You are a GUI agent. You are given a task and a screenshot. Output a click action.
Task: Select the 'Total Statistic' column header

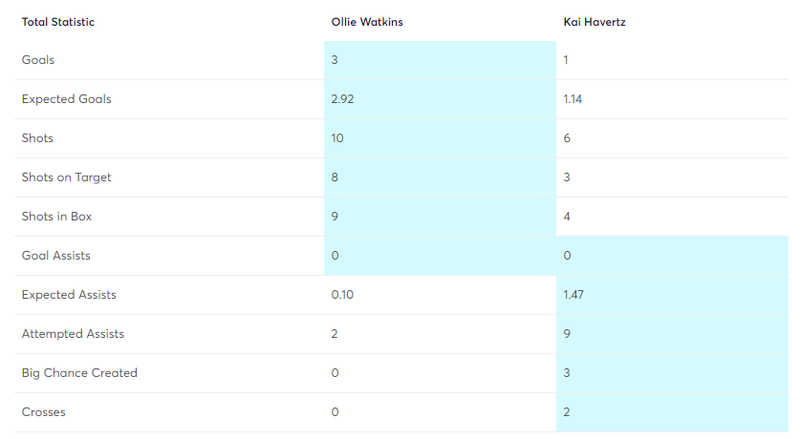(58, 22)
